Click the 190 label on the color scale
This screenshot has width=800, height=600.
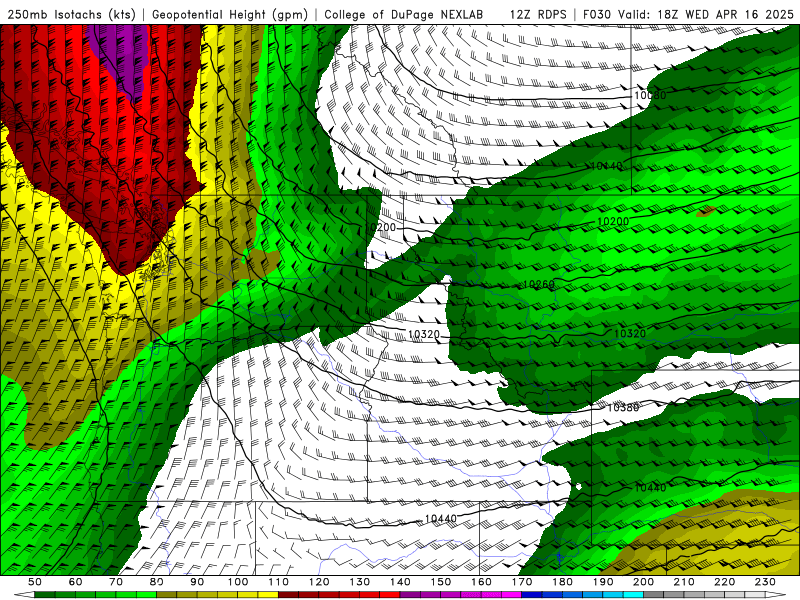pyautogui.click(x=603, y=582)
